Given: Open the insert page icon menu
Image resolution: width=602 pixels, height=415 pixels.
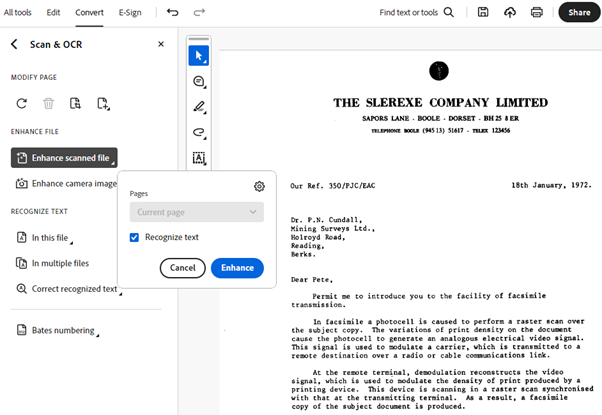Looking at the screenshot, I should (x=103, y=104).
